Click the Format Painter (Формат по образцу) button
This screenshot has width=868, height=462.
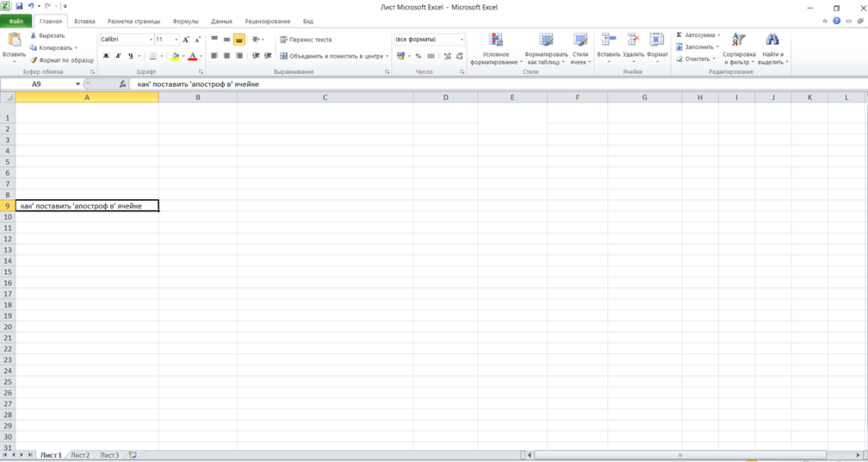click(62, 60)
